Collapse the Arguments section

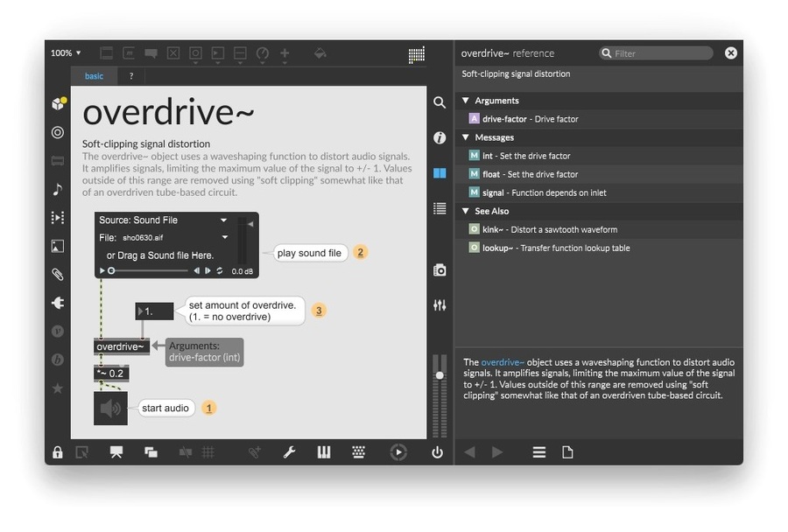(x=467, y=101)
